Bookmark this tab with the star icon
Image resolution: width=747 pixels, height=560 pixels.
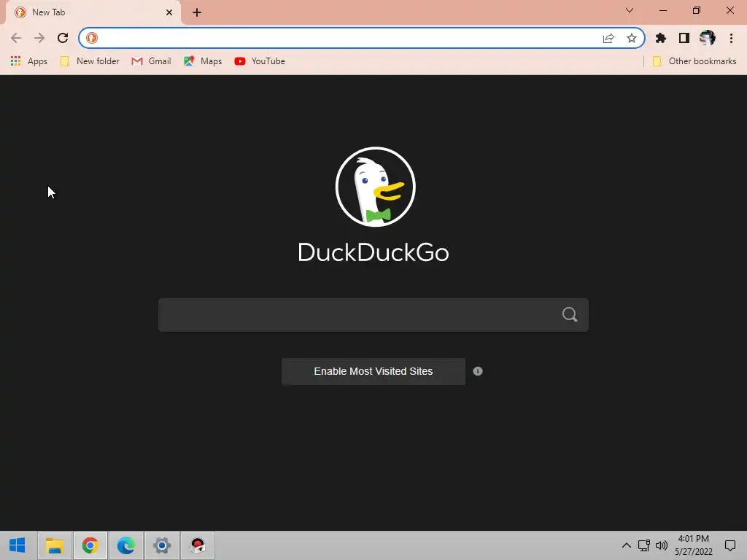[632, 38]
